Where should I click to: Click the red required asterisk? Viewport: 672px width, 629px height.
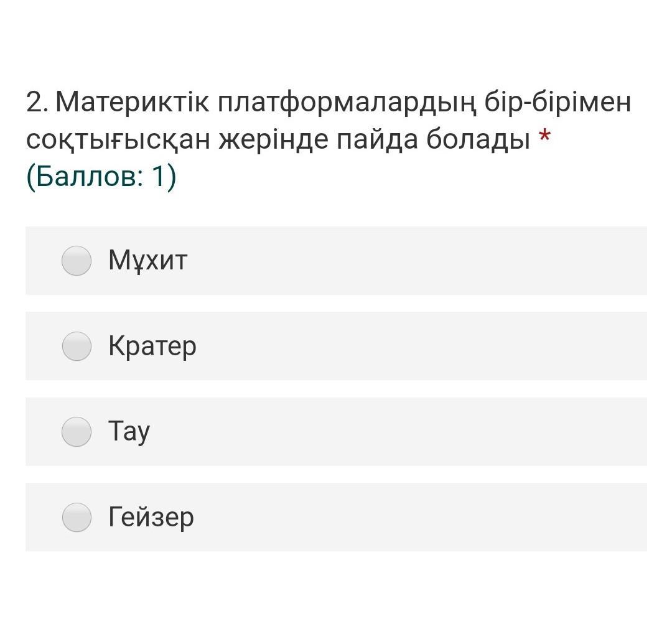pyautogui.click(x=545, y=137)
